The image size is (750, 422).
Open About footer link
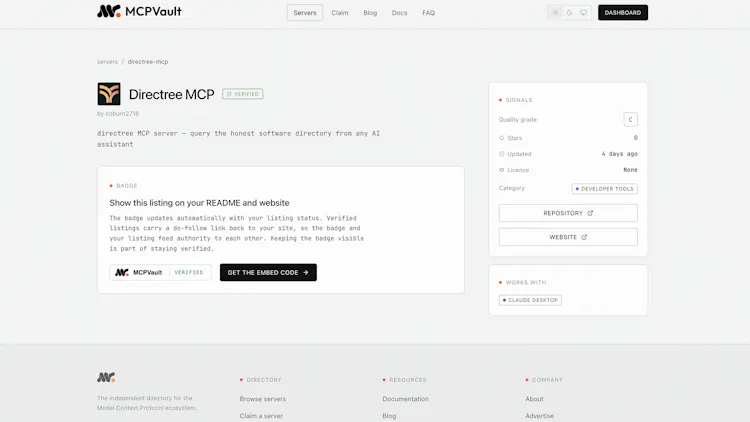pyautogui.click(x=534, y=399)
